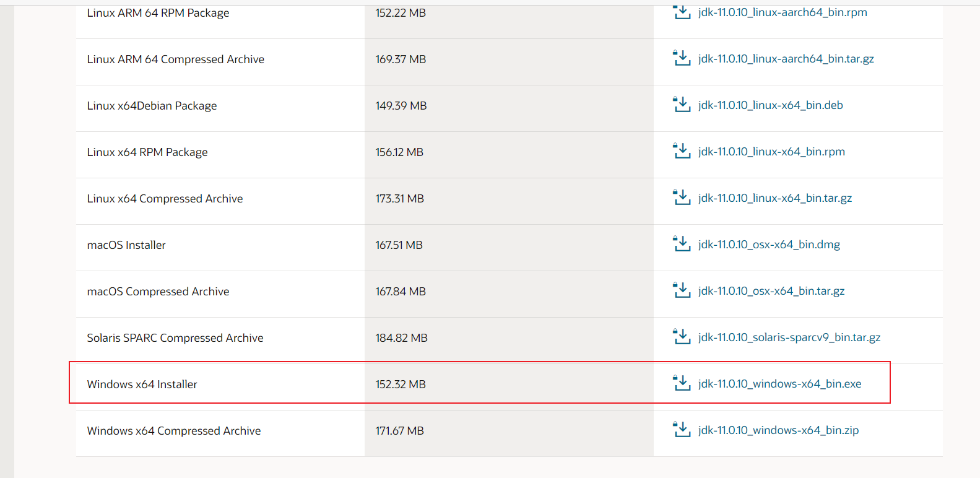Image resolution: width=980 pixels, height=478 pixels.
Task: Click download icon for linux-aarch64_bin.rpm
Action: (682, 11)
